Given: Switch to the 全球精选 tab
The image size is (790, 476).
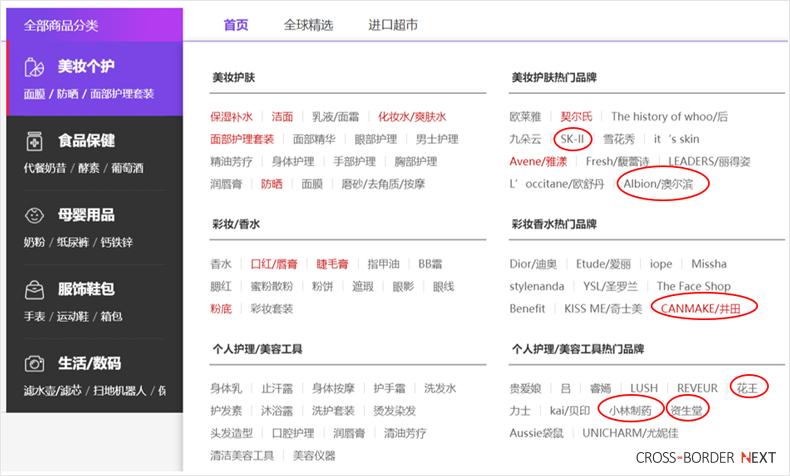Looking at the screenshot, I should (308, 25).
